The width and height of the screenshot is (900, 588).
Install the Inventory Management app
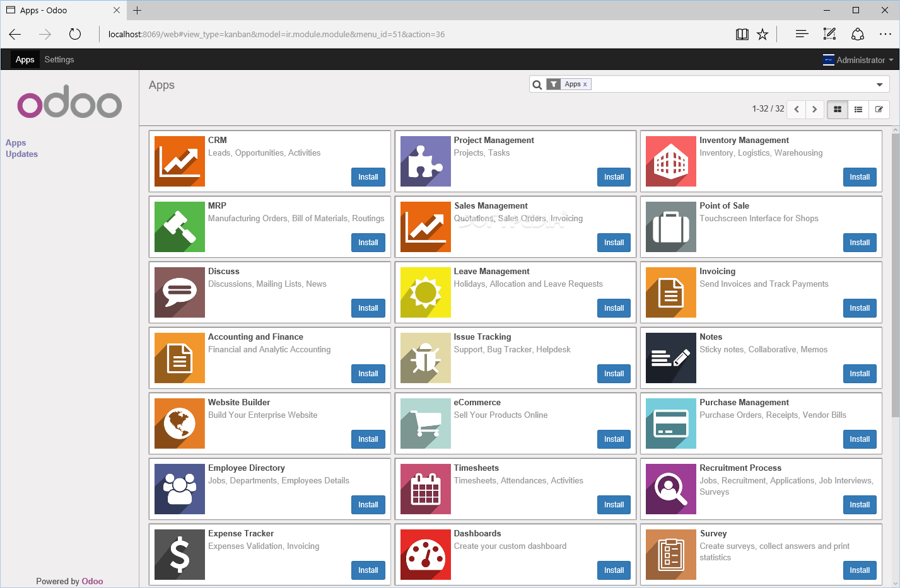click(859, 177)
